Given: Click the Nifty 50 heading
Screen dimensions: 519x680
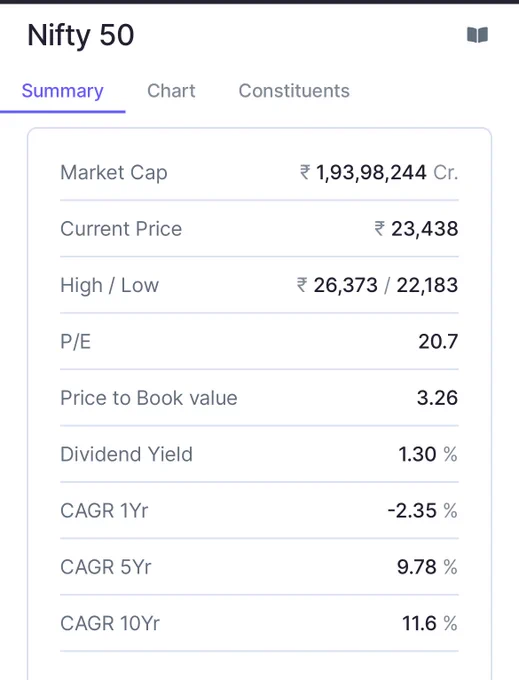Looking at the screenshot, I should click(81, 35).
